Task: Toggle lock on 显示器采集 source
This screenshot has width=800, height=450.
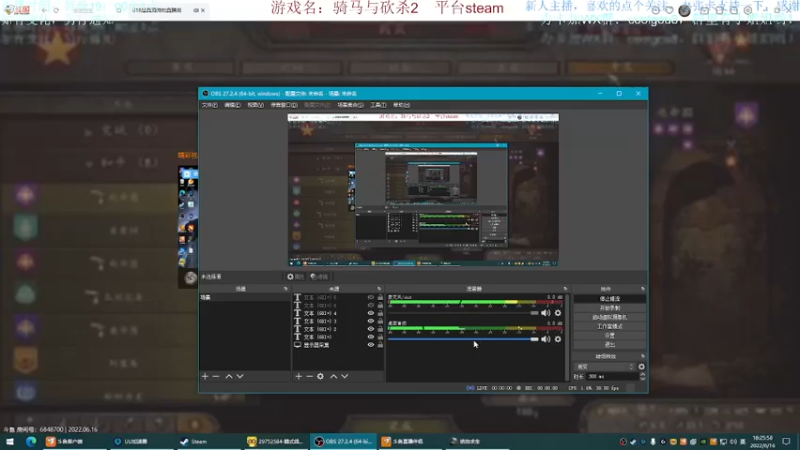Action: coord(380,345)
